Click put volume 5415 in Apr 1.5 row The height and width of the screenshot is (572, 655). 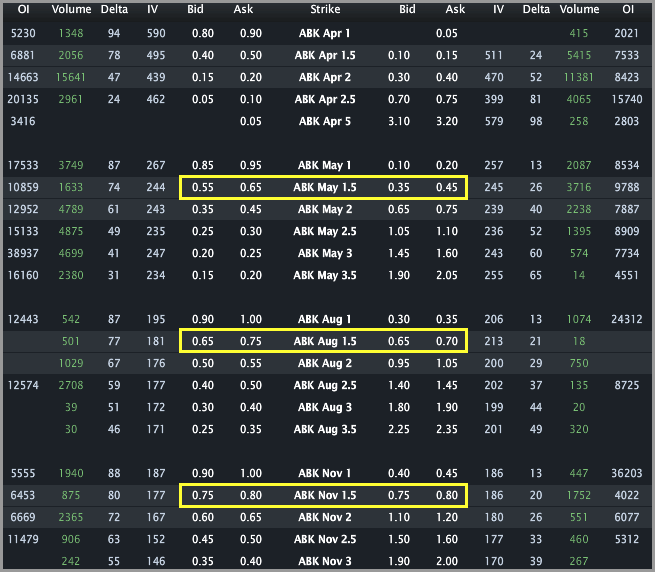pyautogui.click(x=579, y=55)
